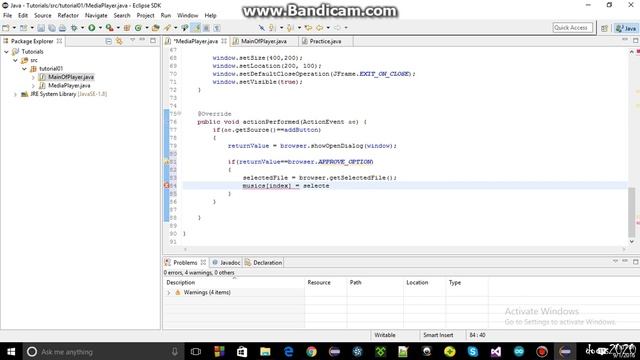Open Visual Studio from the taskbar
640x360 pixels.
click(x=496, y=351)
